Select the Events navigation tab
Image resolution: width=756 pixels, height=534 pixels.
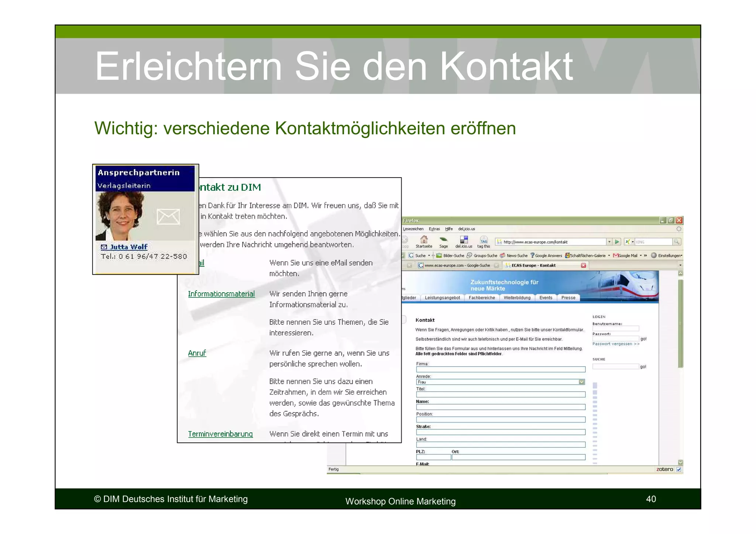click(546, 298)
